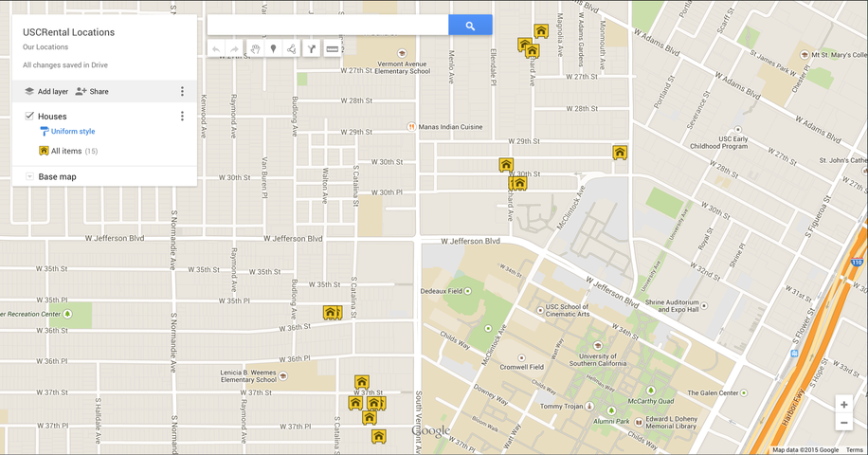The image size is (868, 455).
Task: Click Cromwell Field marker
Action: point(521,358)
